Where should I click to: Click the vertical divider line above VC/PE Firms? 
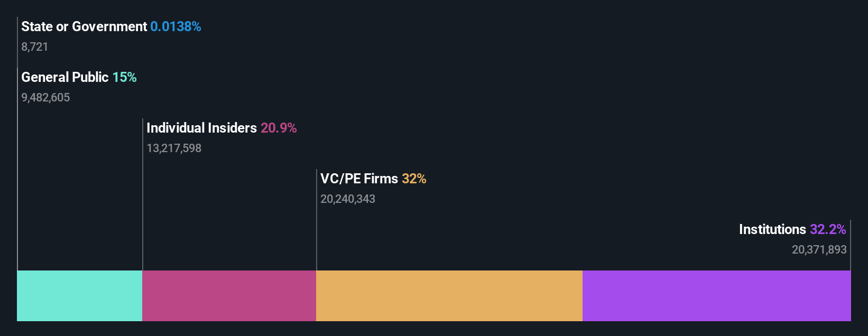coord(317,220)
